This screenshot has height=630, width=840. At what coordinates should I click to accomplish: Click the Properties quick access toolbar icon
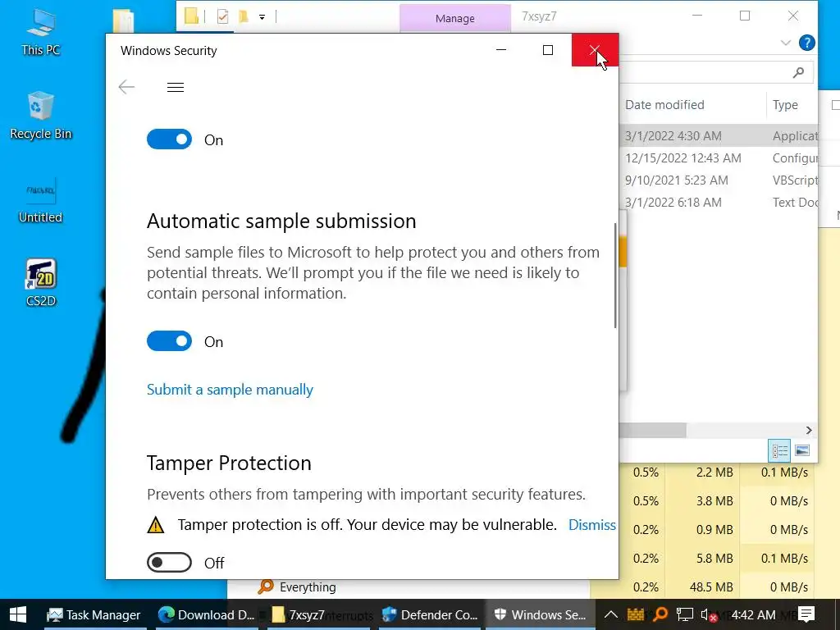pyautogui.click(x=223, y=16)
